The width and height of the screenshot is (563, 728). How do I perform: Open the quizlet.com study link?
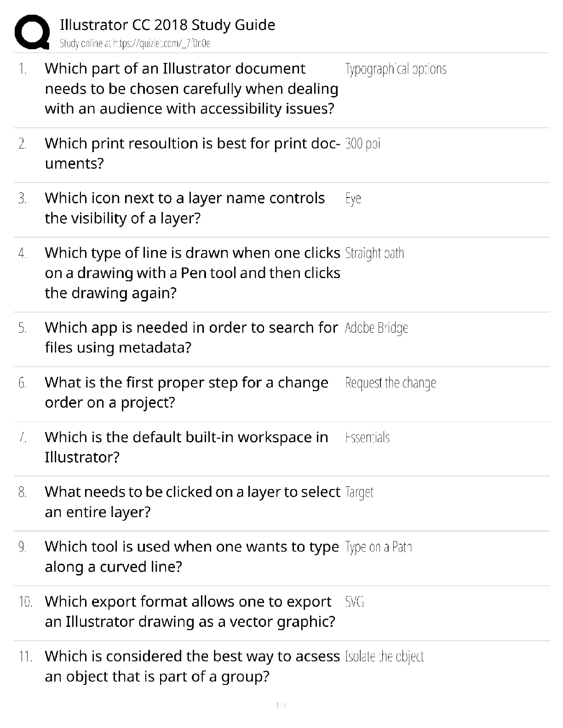tap(135, 44)
